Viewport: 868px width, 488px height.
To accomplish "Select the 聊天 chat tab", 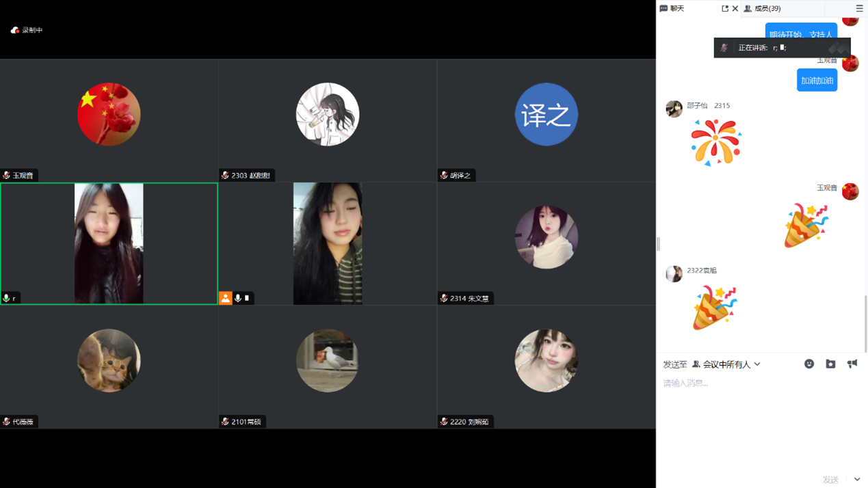I will 672,9.
